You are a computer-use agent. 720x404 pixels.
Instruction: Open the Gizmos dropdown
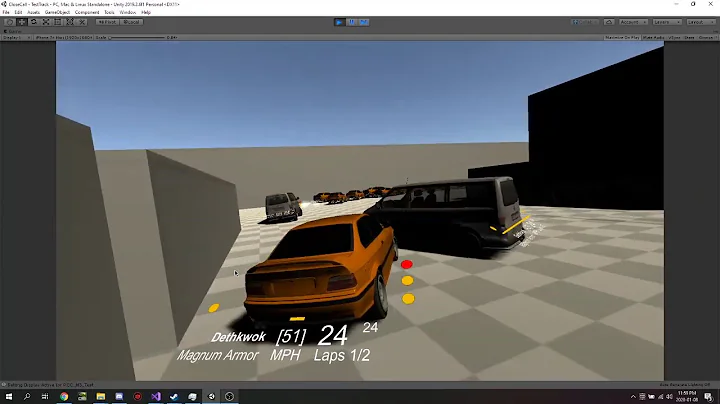click(x=707, y=37)
